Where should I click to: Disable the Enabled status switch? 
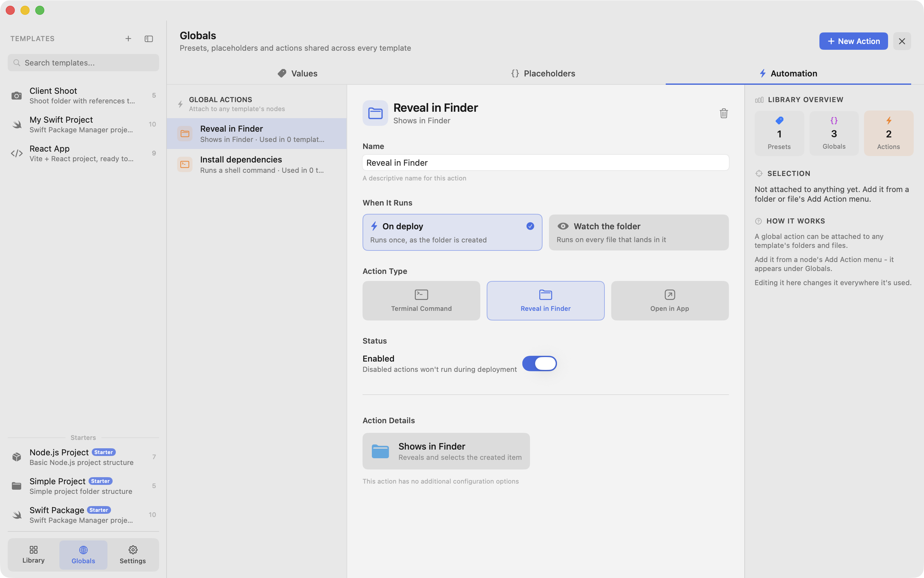(539, 363)
